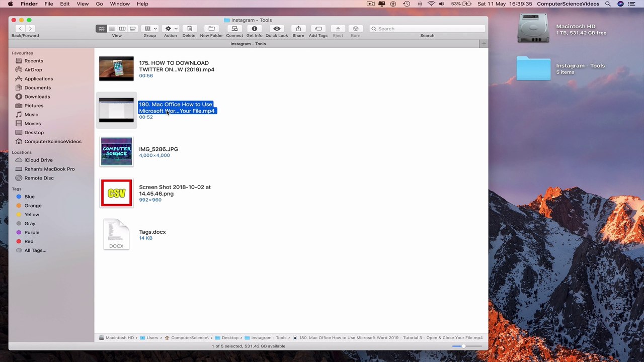Screen dimensions: 644x362
Task: Create a New Folder from toolbar
Action: (x=211, y=29)
